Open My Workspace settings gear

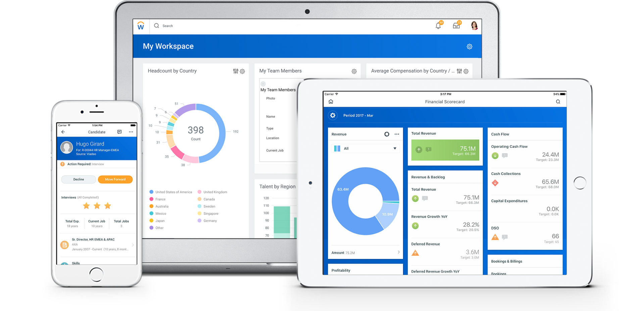point(469,47)
